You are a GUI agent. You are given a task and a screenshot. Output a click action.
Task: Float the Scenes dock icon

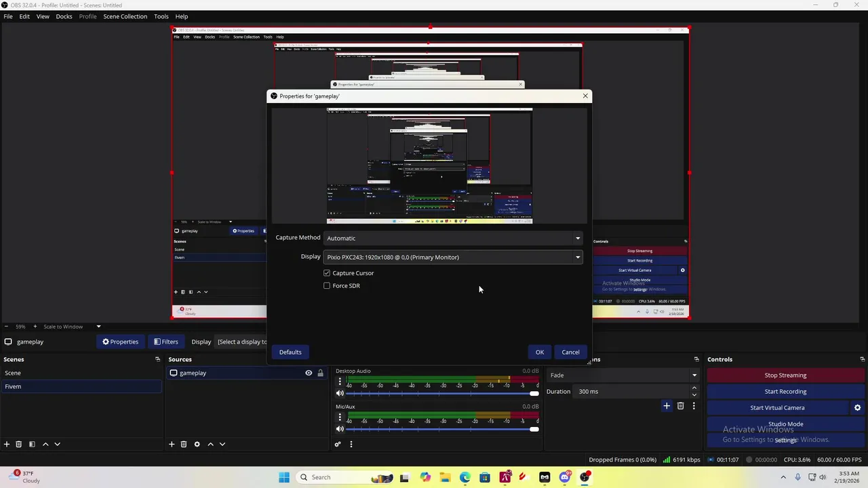click(157, 359)
